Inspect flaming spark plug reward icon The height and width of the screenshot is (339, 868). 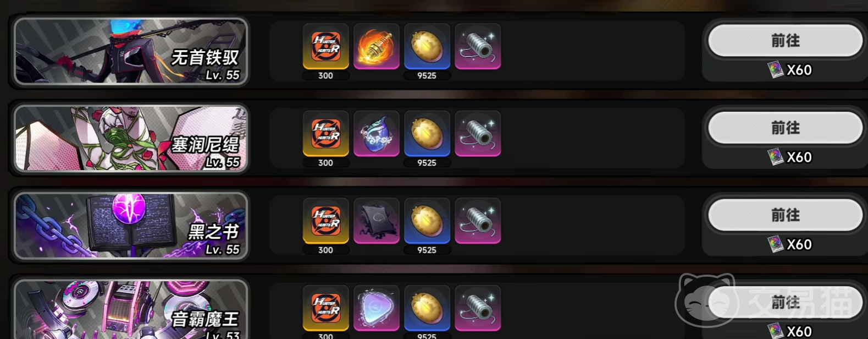click(377, 46)
